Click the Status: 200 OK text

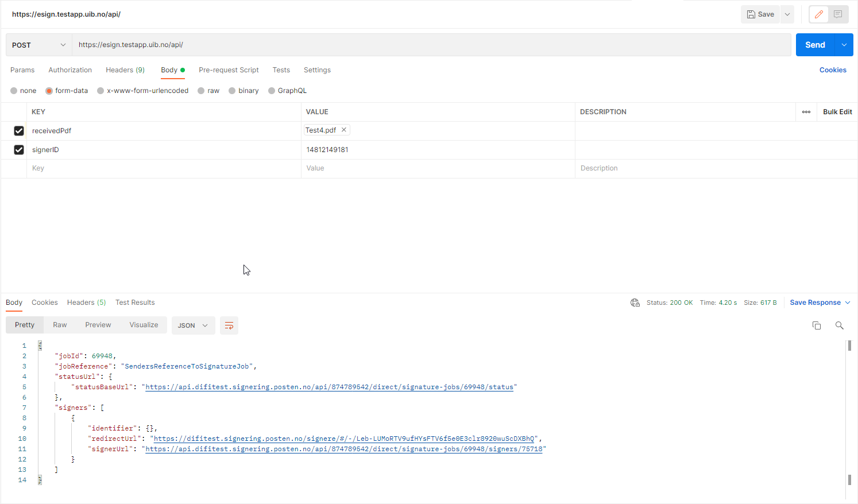670,303
